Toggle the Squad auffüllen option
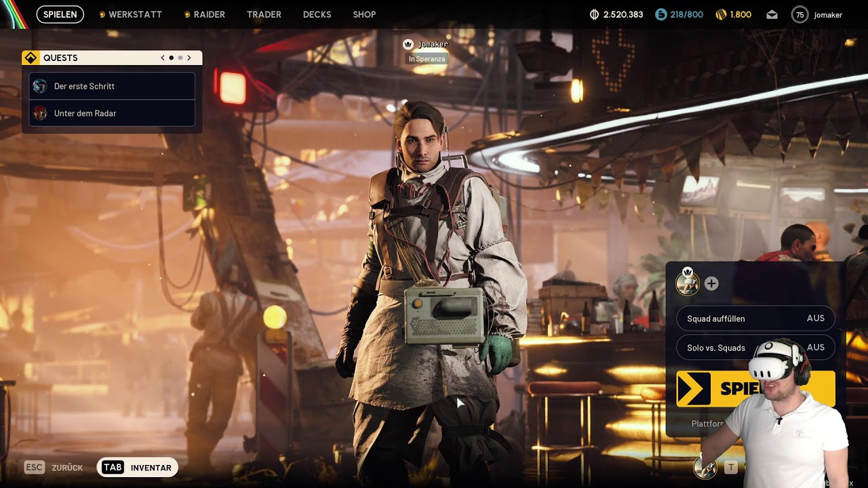The height and width of the screenshot is (488, 868). (x=755, y=319)
